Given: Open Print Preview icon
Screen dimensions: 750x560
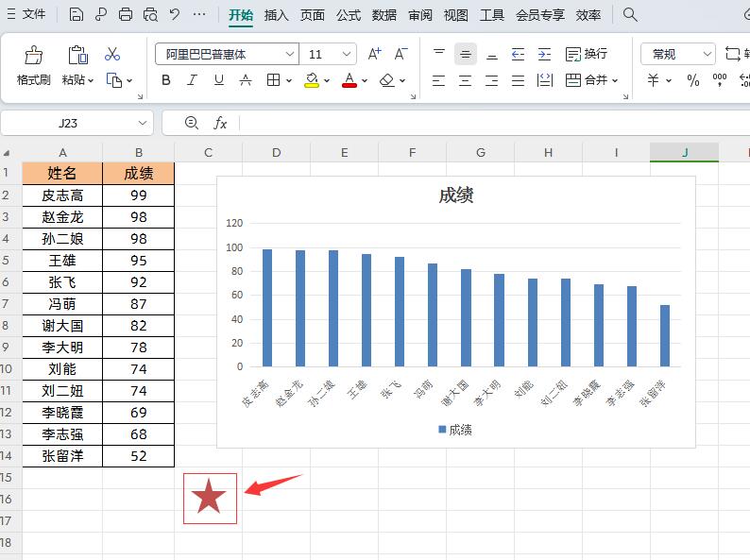Looking at the screenshot, I should (x=150, y=14).
